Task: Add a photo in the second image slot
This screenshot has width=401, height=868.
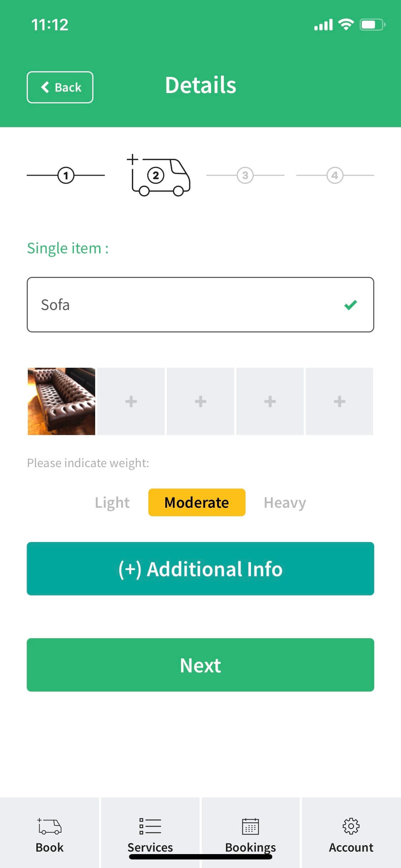Action: [131, 401]
